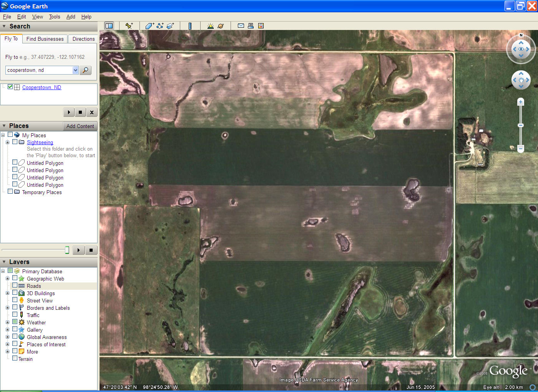Open the Fly To search dropdown

click(75, 70)
